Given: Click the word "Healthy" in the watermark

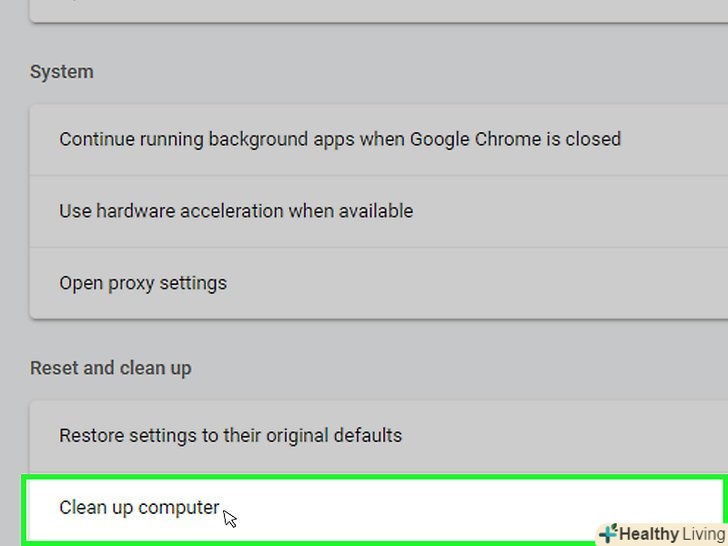Looking at the screenshot, I should [650, 534].
